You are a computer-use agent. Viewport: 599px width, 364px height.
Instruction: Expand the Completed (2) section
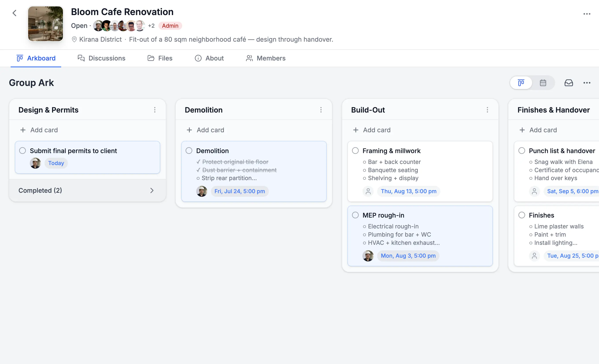tap(88, 190)
